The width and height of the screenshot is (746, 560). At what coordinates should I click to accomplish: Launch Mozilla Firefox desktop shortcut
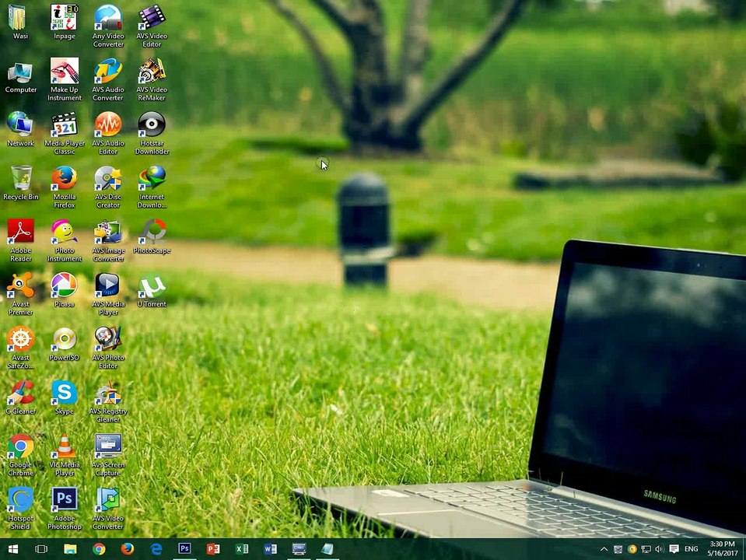(x=65, y=187)
